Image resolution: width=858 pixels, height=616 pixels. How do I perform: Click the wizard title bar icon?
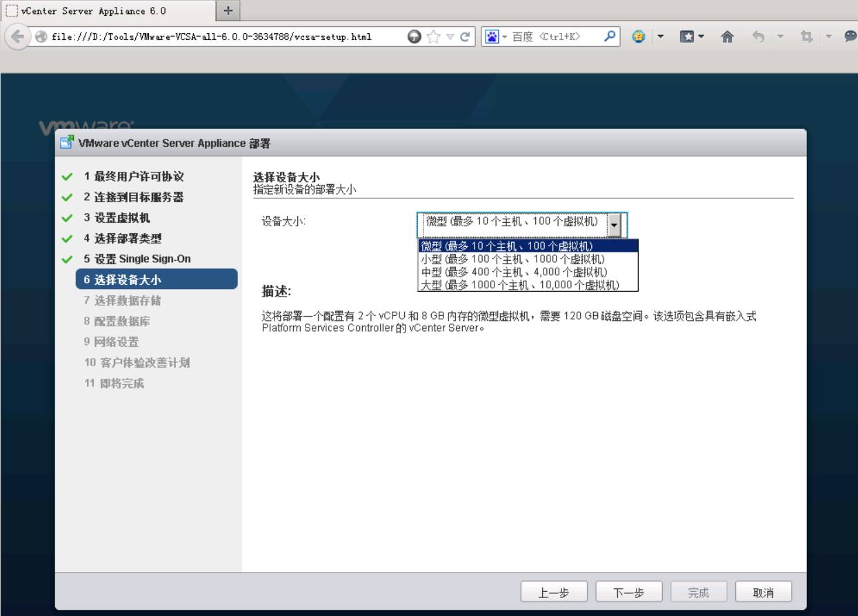66,143
